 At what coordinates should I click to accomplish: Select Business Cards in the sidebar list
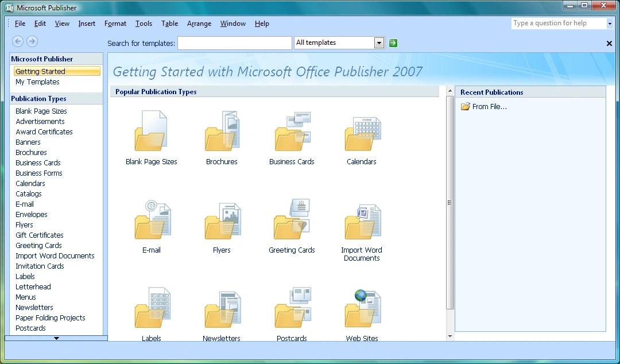tap(38, 162)
